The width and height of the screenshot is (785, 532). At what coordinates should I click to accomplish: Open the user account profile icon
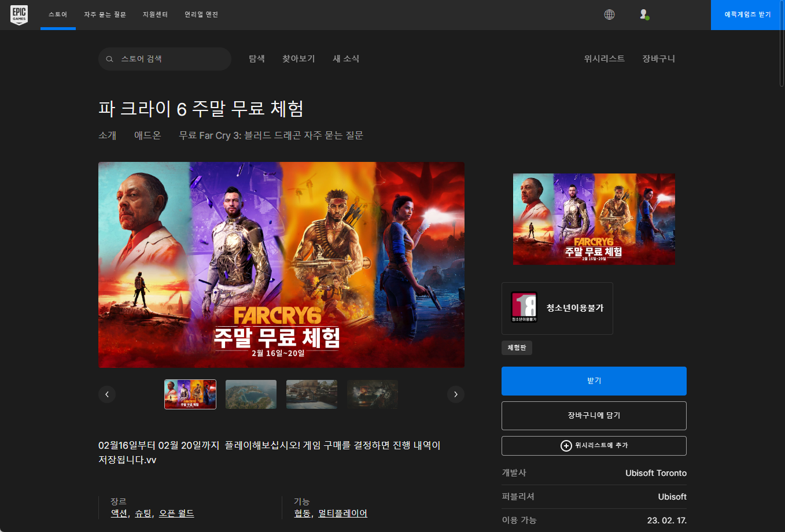[644, 14]
